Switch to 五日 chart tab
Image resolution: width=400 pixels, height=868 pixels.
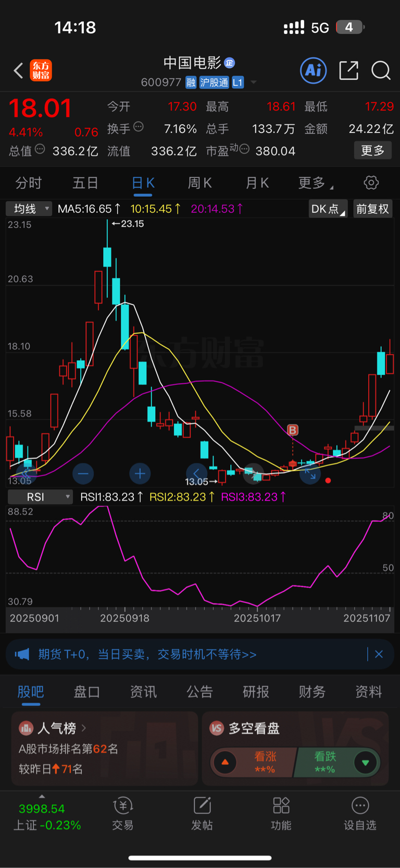pos(85,183)
